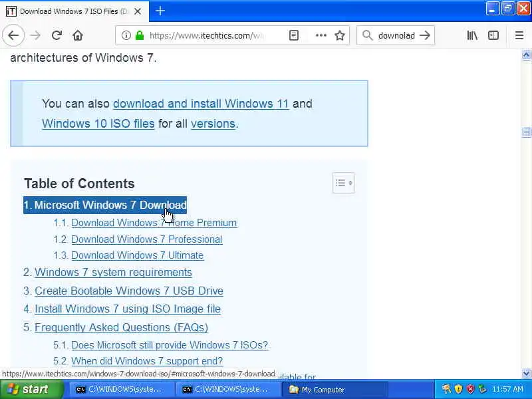Restore down the Firefox window

(x=508, y=8)
